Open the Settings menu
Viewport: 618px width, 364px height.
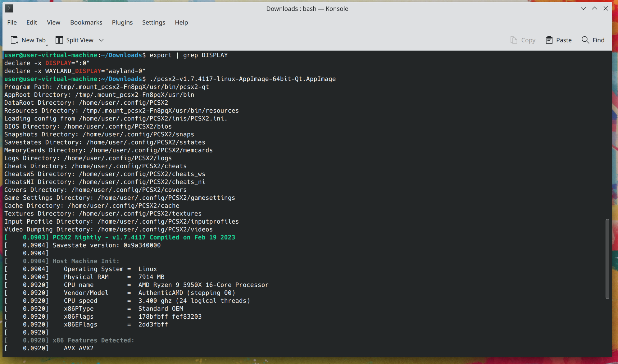coord(153,22)
